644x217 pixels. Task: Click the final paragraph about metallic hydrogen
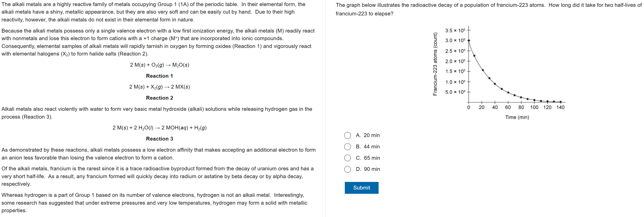coord(154,203)
